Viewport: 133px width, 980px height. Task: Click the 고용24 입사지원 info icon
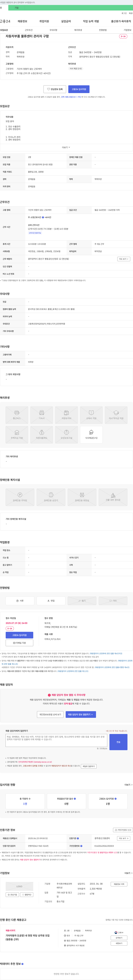coord(115,799)
